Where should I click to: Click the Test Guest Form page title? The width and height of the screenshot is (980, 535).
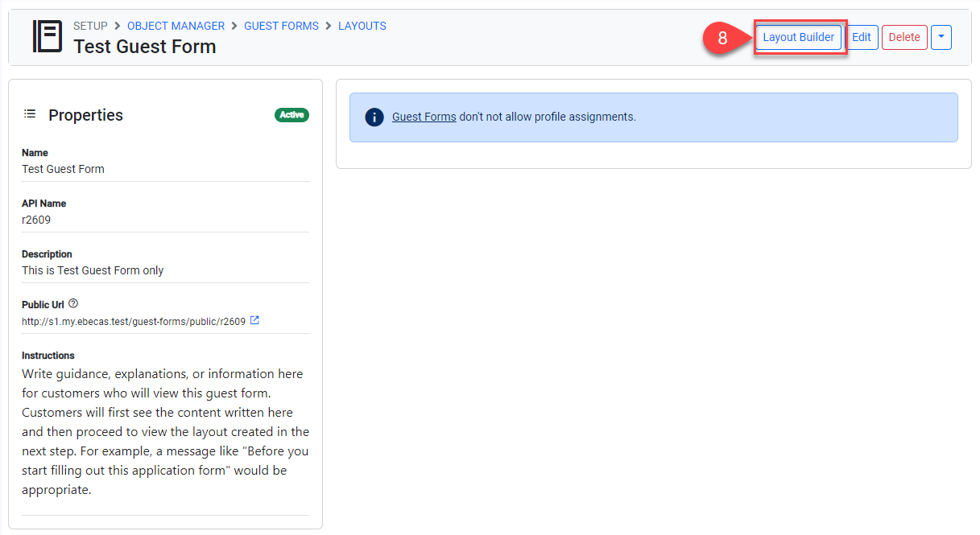145,47
